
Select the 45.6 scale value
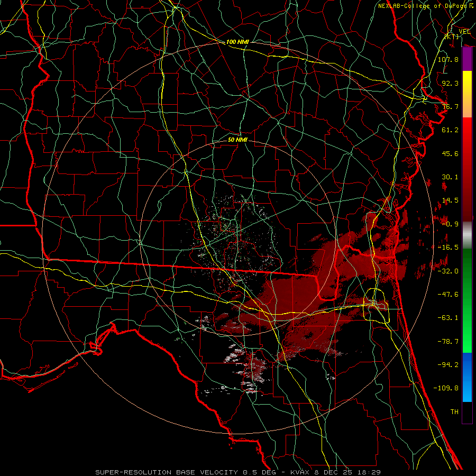tap(450, 153)
